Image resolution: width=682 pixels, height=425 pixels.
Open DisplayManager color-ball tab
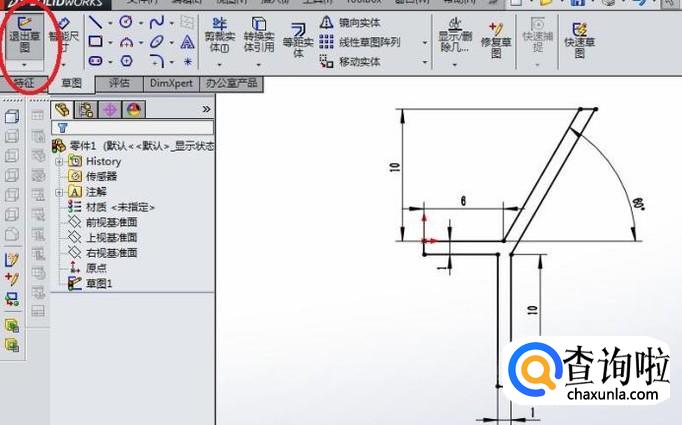coord(134,110)
